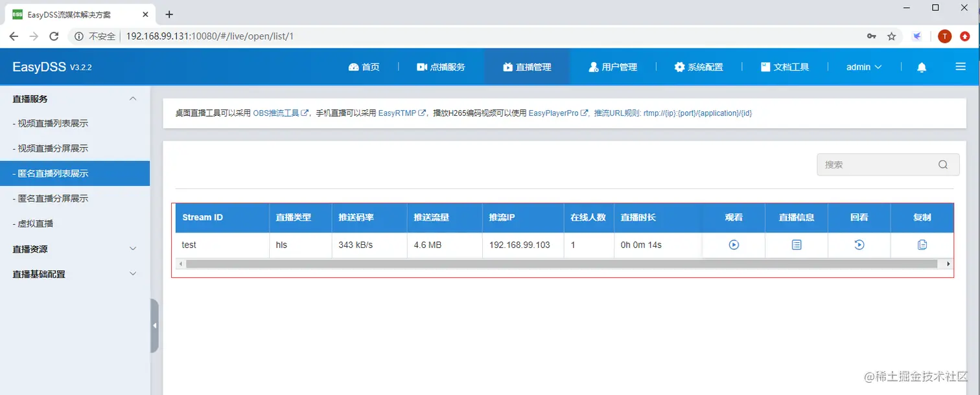Click the test stream ID cell
Screen dimensions: 980x395
click(222, 245)
